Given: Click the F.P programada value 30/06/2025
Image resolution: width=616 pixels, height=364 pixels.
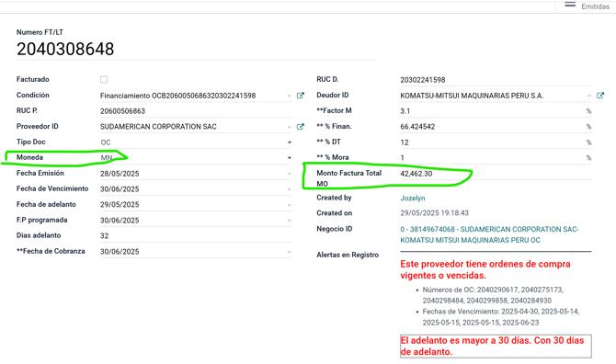Looking at the screenshot, I should click(x=120, y=221).
